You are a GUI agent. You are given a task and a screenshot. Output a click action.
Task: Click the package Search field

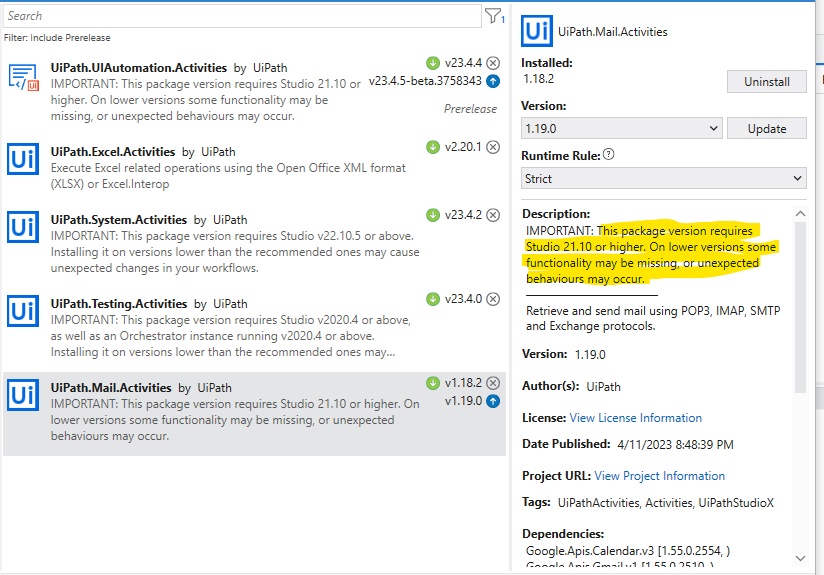pyautogui.click(x=242, y=16)
